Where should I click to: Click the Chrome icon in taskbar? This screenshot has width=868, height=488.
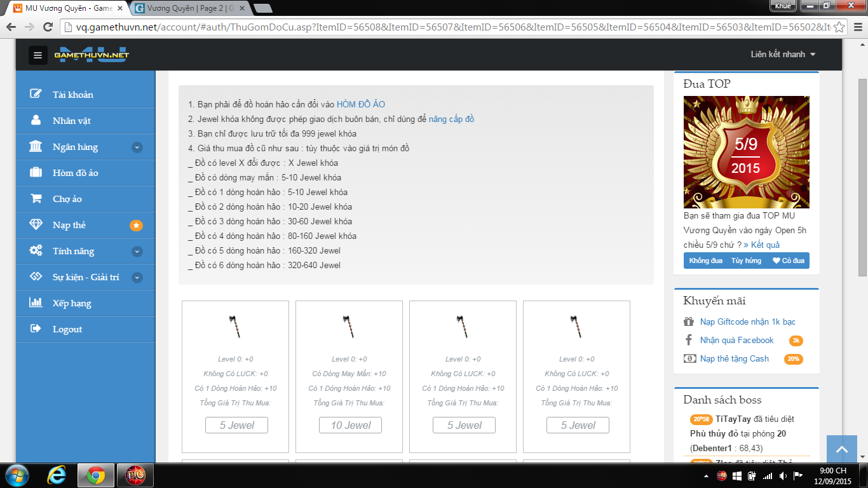pyautogui.click(x=96, y=475)
